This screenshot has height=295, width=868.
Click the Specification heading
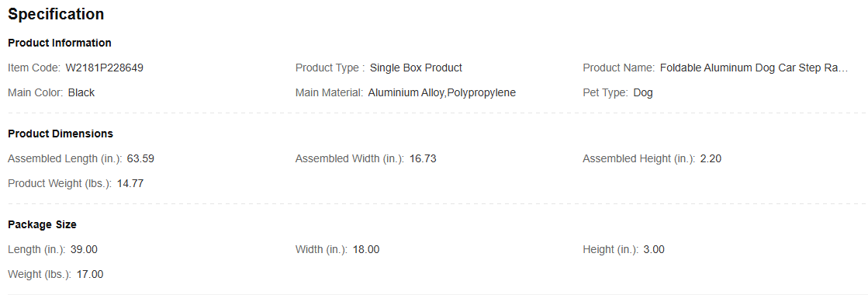[56, 15]
